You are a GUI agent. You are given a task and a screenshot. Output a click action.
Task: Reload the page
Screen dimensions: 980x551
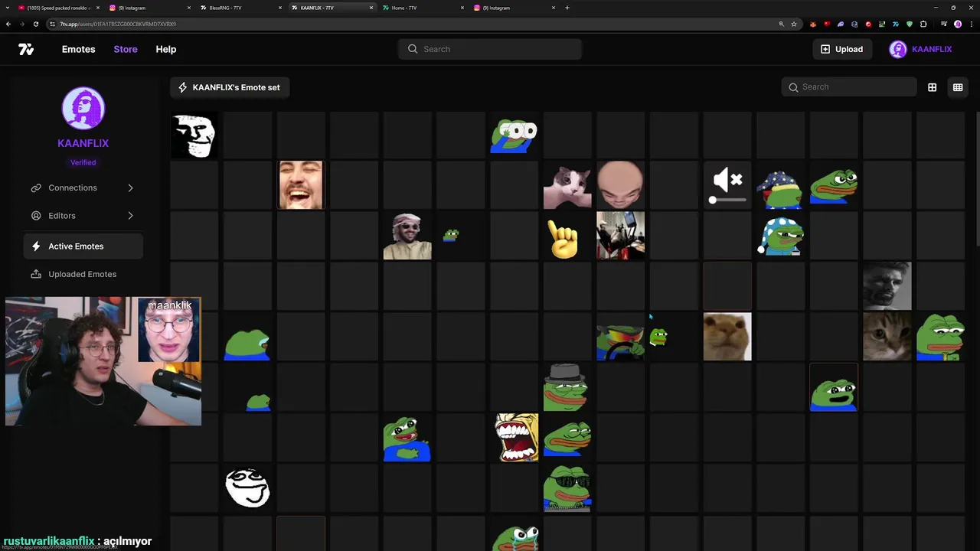[35, 24]
